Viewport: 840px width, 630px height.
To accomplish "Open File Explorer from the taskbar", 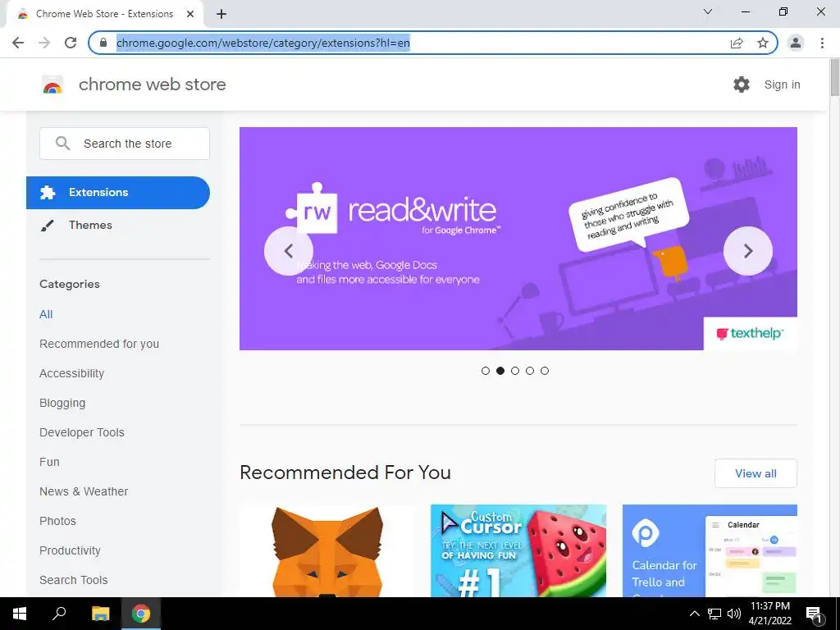I will [100, 614].
